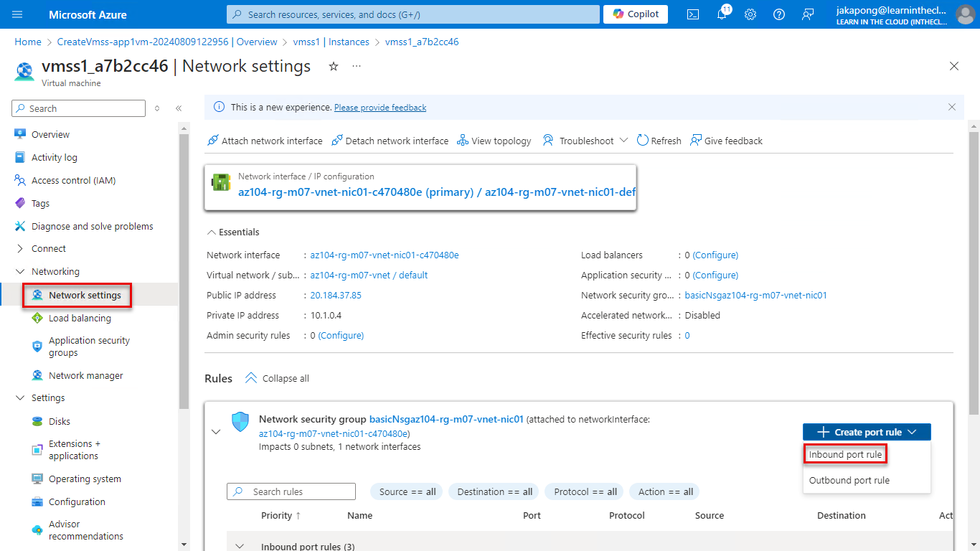Close the Network settings blade

pyautogui.click(x=954, y=66)
